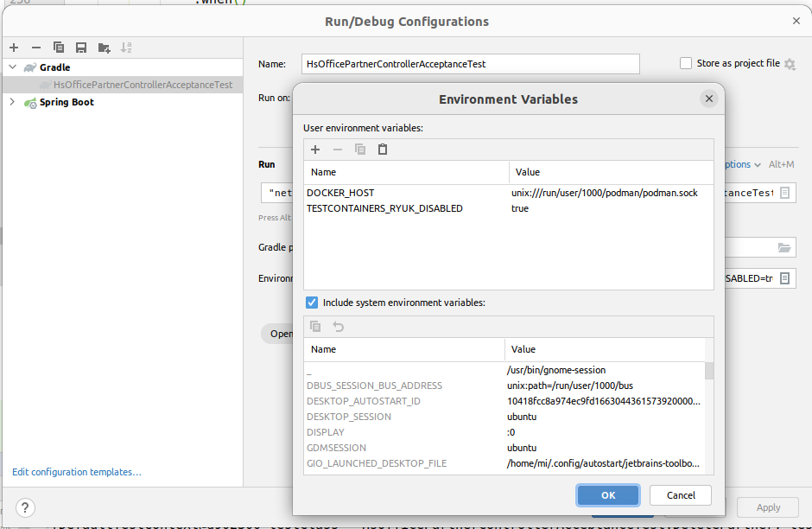812x529 pixels.
Task: Click the /usr/bin/gnome-session value
Action: tap(556, 370)
